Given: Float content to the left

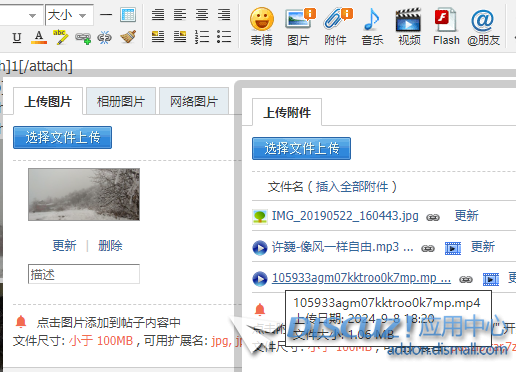Looking at the screenshot, I should coord(158,37).
